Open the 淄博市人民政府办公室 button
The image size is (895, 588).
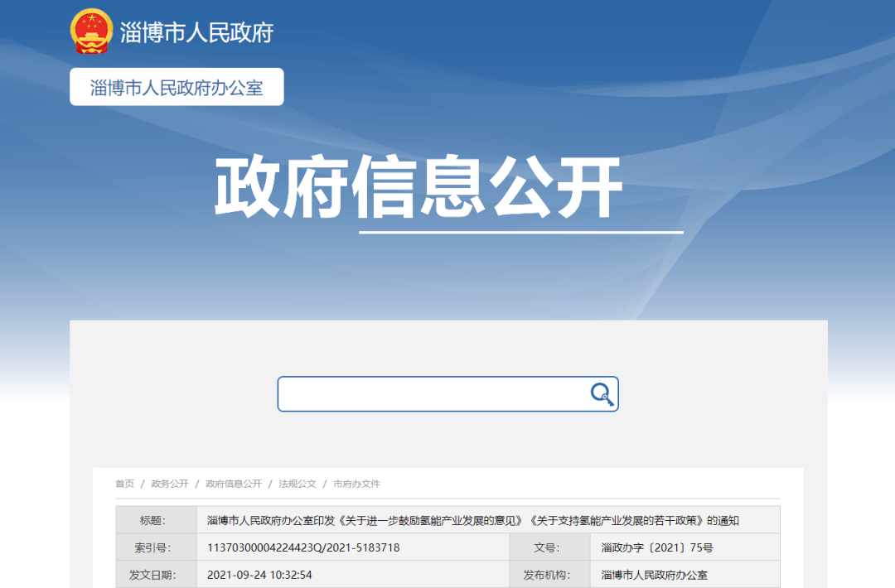point(177,87)
